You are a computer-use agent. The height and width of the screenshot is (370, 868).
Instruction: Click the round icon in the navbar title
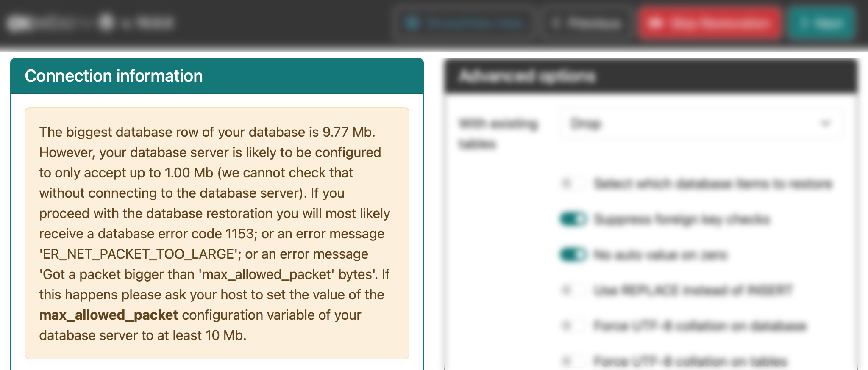(106, 22)
